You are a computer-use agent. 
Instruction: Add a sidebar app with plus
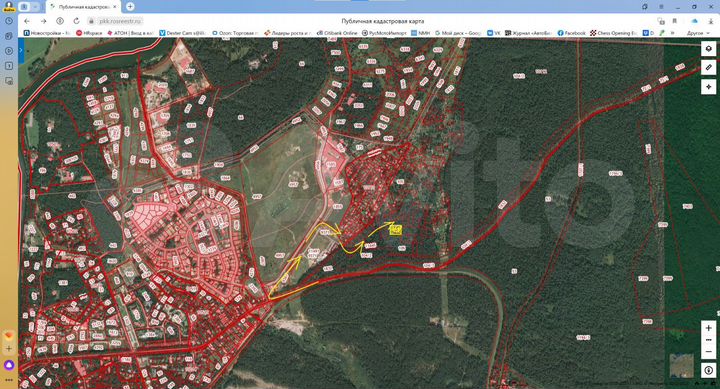(9, 349)
